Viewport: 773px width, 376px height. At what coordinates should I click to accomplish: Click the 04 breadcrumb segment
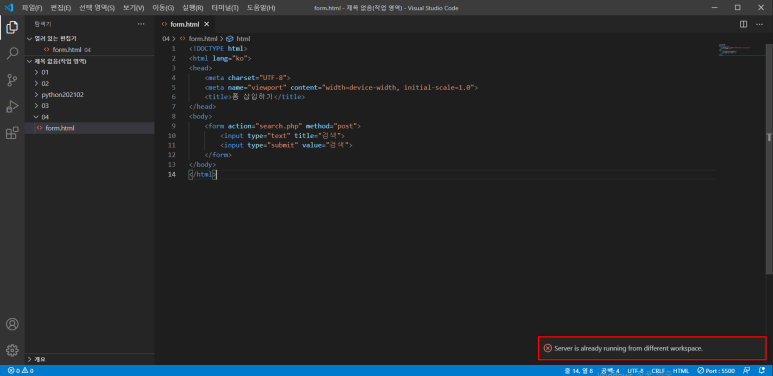(166, 38)
